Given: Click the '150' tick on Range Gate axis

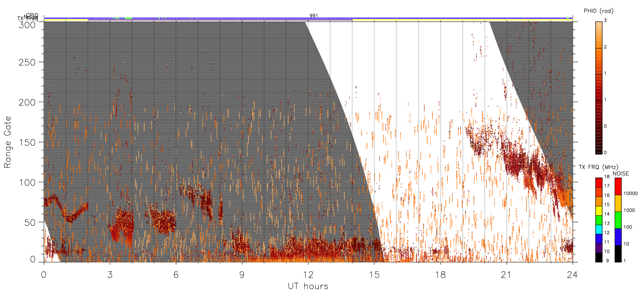Looking at the screenshot, I should (28, 142).
